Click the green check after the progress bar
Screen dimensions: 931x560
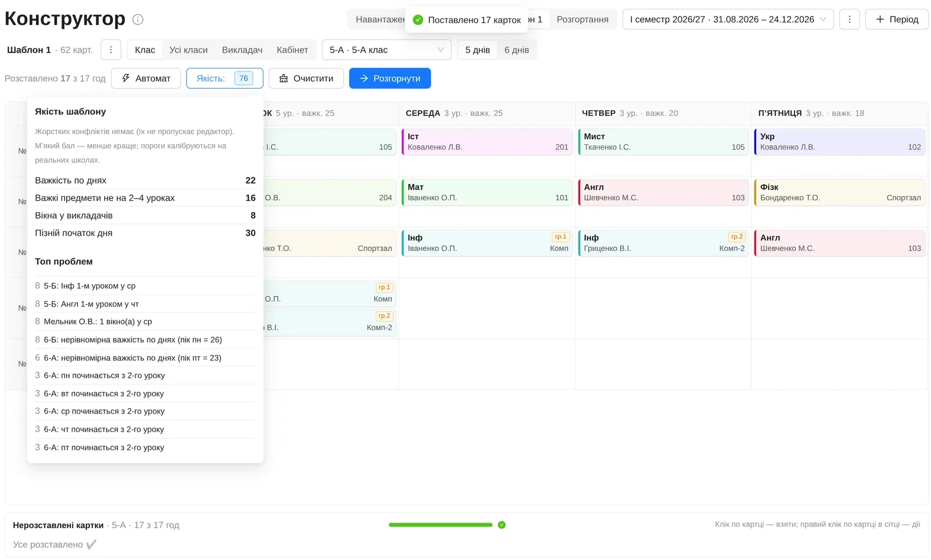tap(502, 525)
